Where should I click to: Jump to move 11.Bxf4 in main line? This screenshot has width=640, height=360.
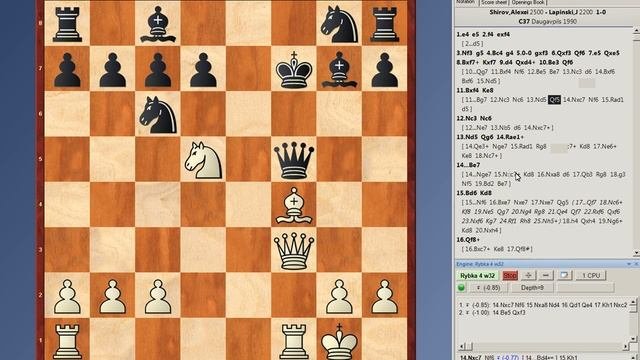tap(469, 91)
